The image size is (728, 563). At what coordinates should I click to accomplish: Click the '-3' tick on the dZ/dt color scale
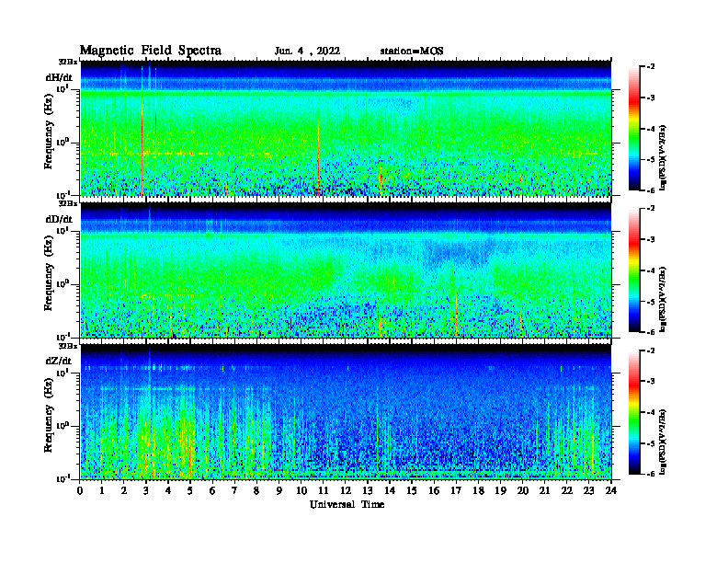tap(651, 382)
